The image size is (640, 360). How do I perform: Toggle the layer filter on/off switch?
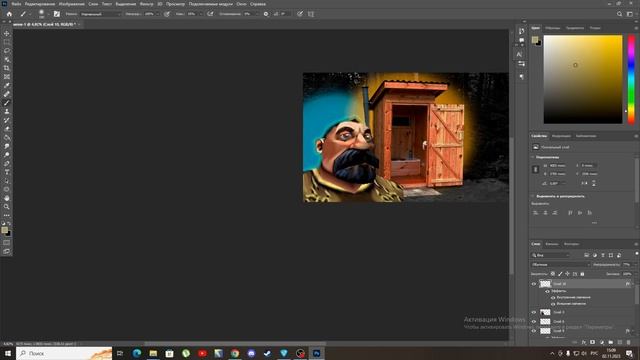tap(636, 254)
